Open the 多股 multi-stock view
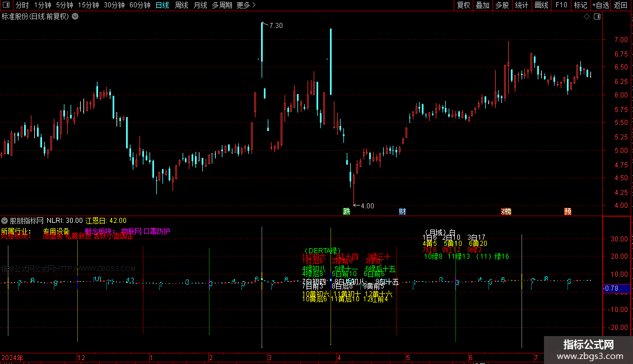The height and width of the screenshot is (364, 633). [x=502, y=5]
